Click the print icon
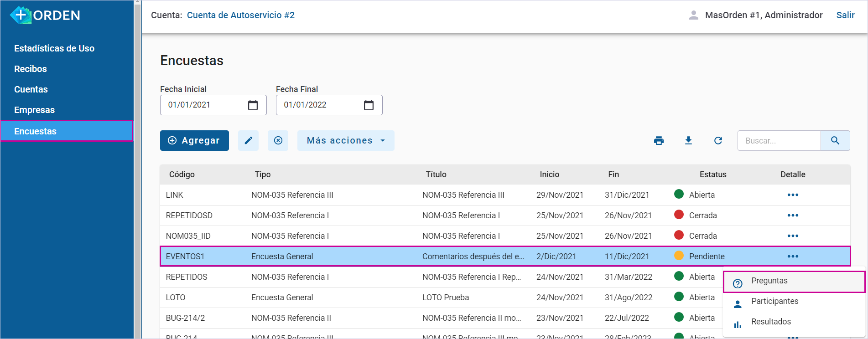Viewport: 868px width, 339px height. 659,141
